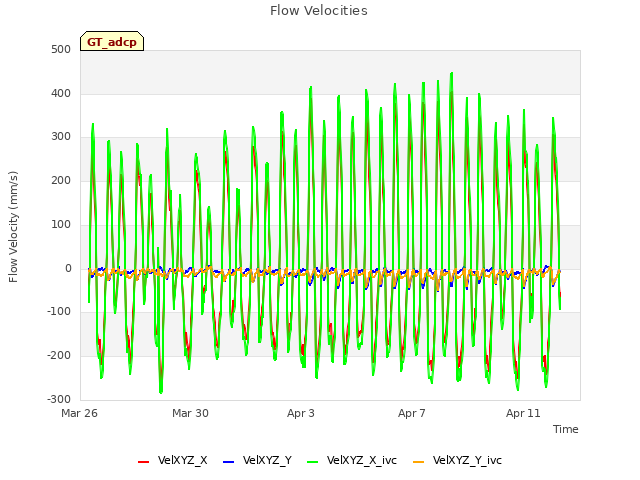This screenshot has height=480, width=640.
Task: Click the green VelXYZ_X_ivc legend swatch
Action: coord(313,462)
